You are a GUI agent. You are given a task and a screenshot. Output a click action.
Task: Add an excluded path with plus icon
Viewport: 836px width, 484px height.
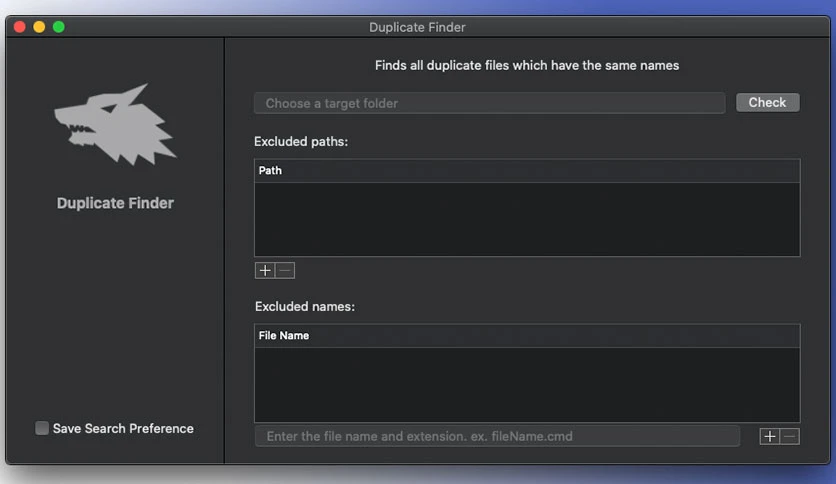click(265, 270)
